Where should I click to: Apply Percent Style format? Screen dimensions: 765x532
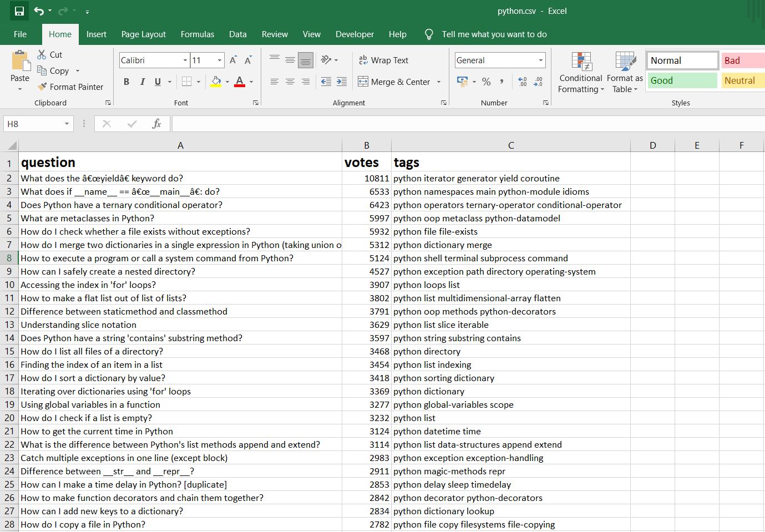click(487, 82)
